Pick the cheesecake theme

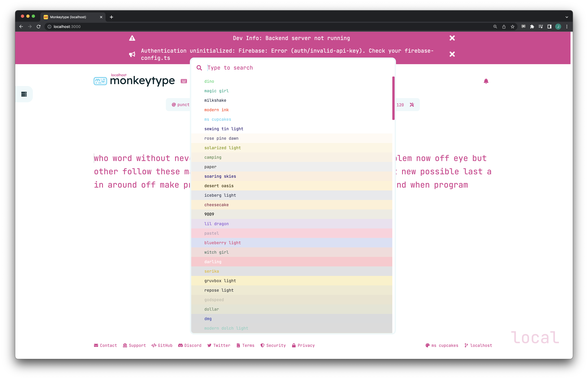click(x=292, y=205)
